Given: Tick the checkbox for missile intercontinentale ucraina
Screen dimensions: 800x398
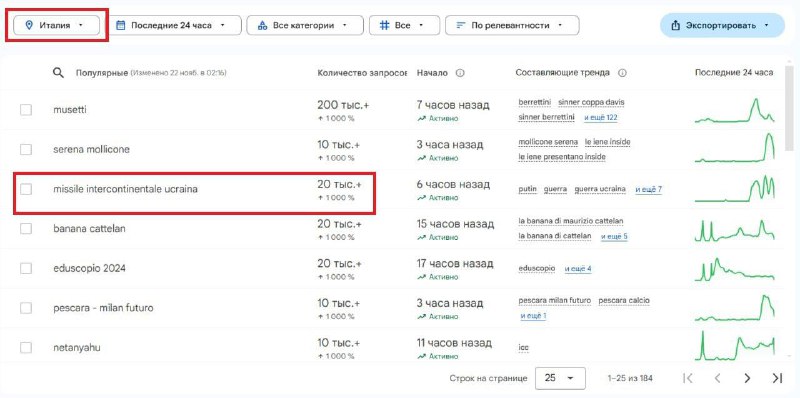Looking at the screenshot, I should point(26,189).
